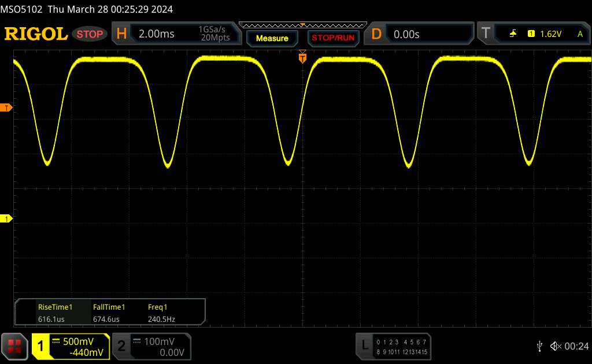Click the 674.6us fall time value

[106, 319]
